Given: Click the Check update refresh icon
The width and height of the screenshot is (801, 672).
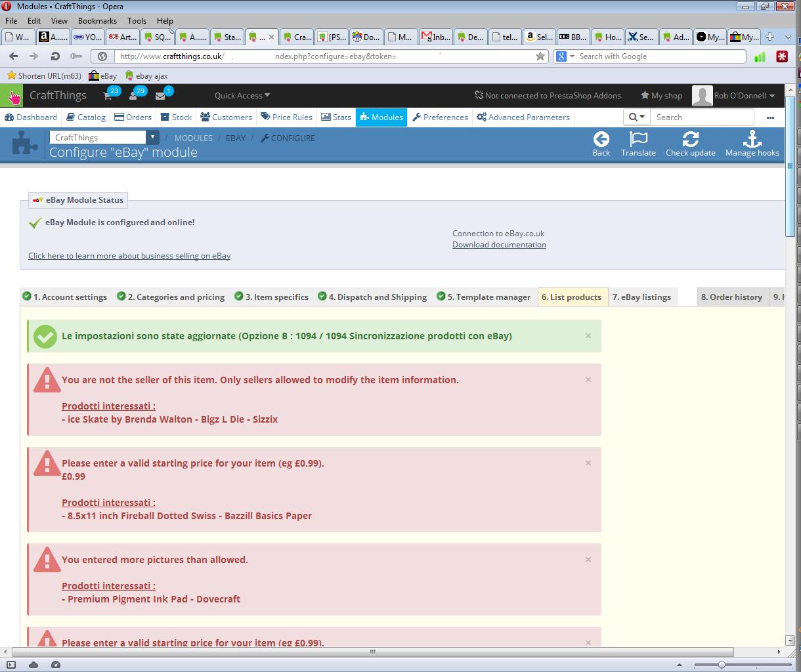Looking at the screenshot, I should (690, 144).
